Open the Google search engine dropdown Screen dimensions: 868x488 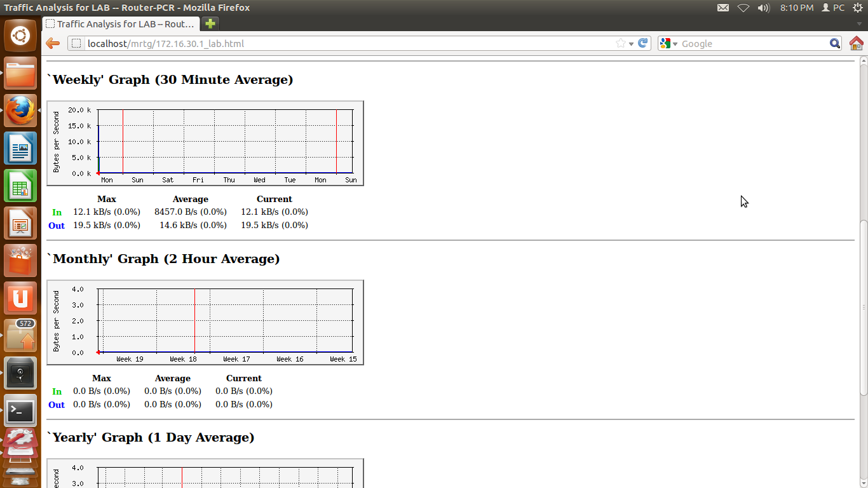tap(669, 43)
